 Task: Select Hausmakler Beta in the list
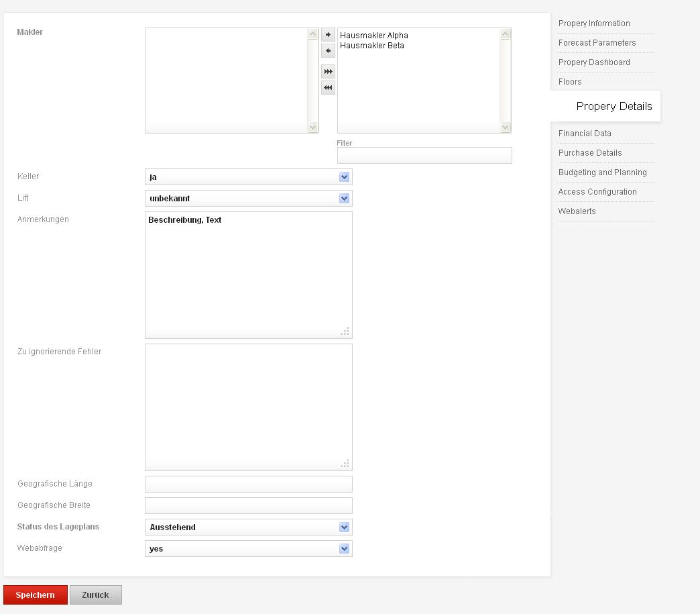(x=372, y=46)
